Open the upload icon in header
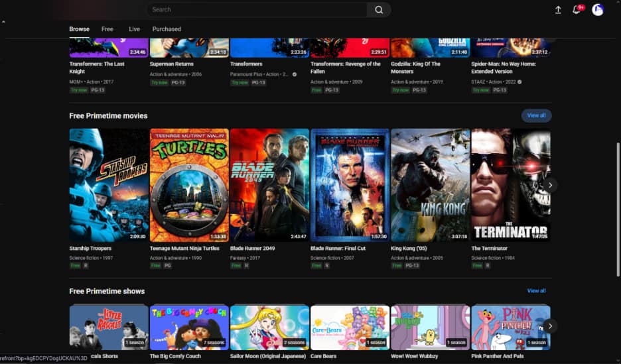621x364 pixels. (558, 10)
